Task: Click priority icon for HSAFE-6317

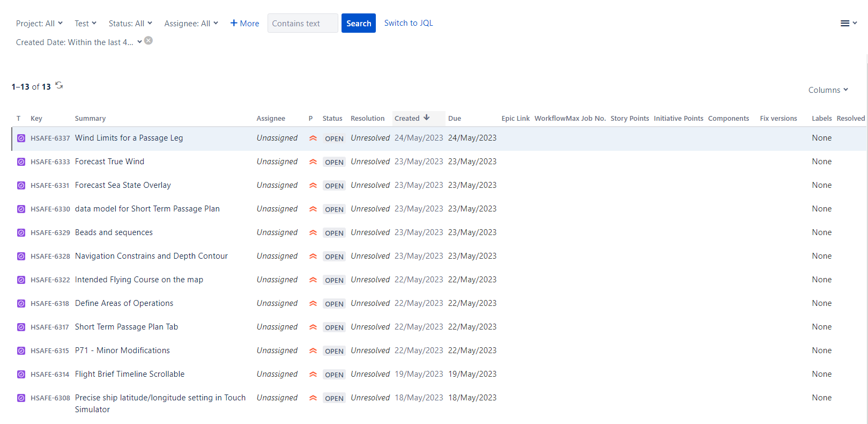Action: 313,327
